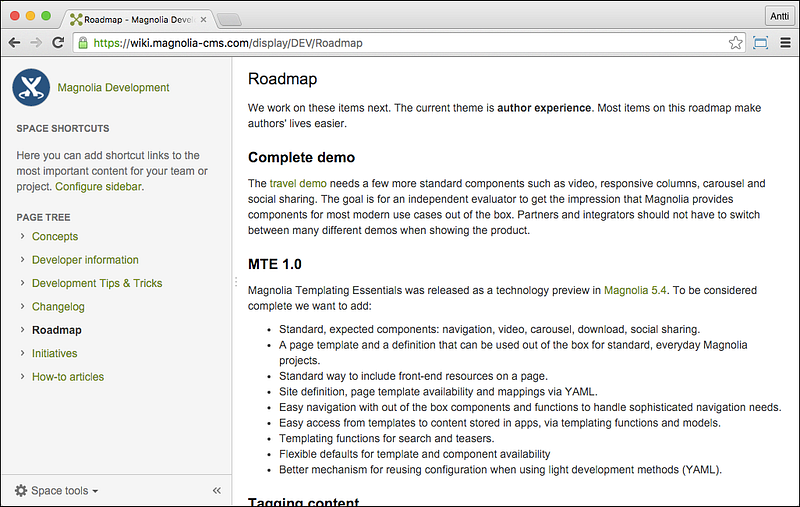800x507 pixels.
Task: Click the browser back arrow
Action: coord(14,43)
